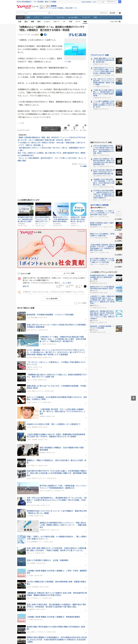Viewport: 138px width, 644px height.
Task: Open 鹿児島県 40代教員懲戒解雇 article link
Action: (x=50, y=315)
